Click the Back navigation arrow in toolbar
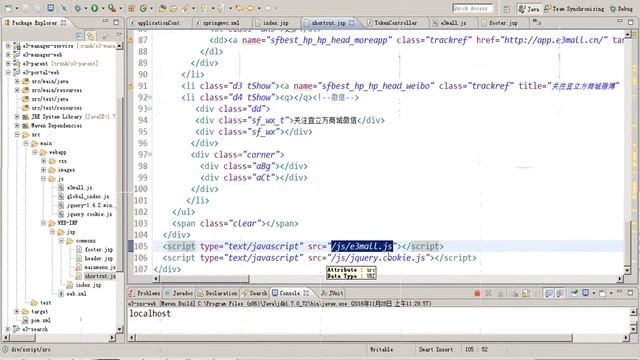The image size is (640, 360). pos(250,8)
